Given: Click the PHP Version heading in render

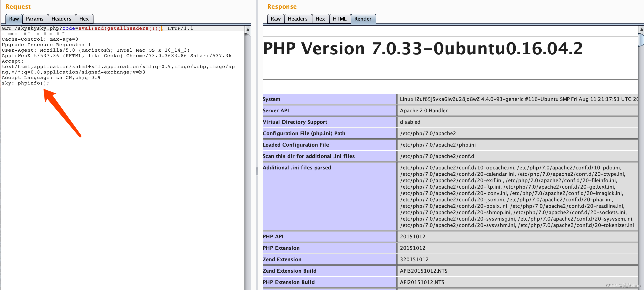Looking at the screenshot, I should (x=423, y=49).
